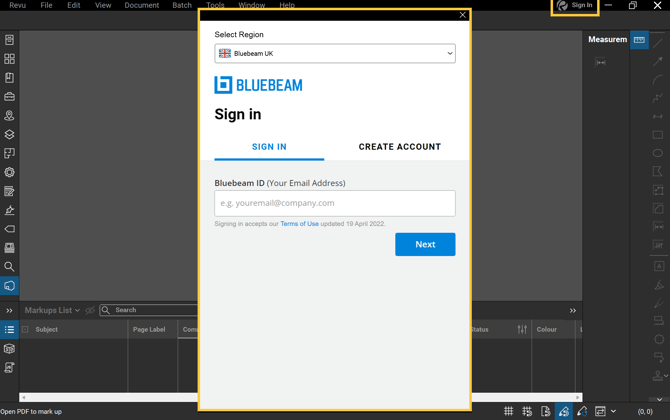This screenshot has width=670, height=420.
Task: Select the Polyline markup tool
Action: (x=658, y=98)
